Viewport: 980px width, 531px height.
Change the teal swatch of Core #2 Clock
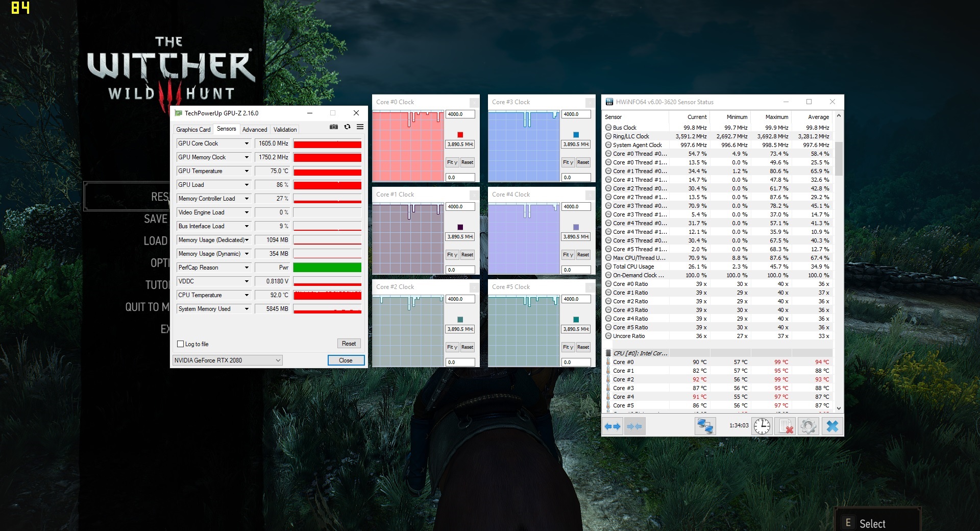pos(460,320)
